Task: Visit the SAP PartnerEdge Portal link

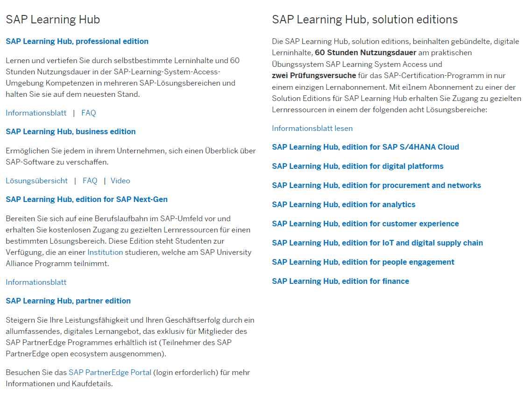Action: click(x=110, y=373)
